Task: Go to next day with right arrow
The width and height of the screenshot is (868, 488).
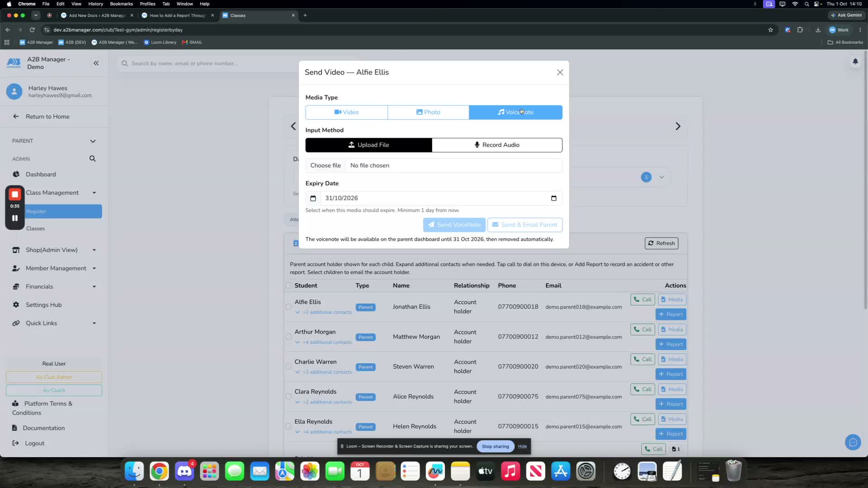Action: tap(678, 127)
